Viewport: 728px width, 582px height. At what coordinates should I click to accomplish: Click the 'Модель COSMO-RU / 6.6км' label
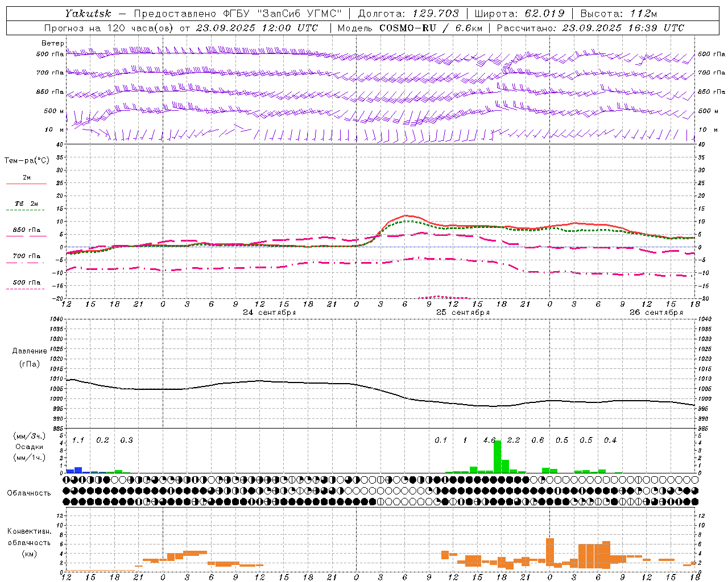[x=410, y=28]
